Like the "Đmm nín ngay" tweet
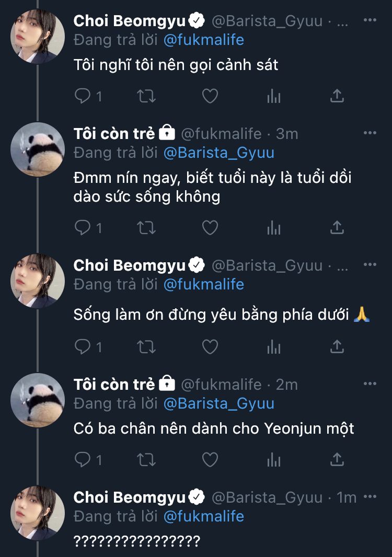The image size is (392, 557). [210, 227]
